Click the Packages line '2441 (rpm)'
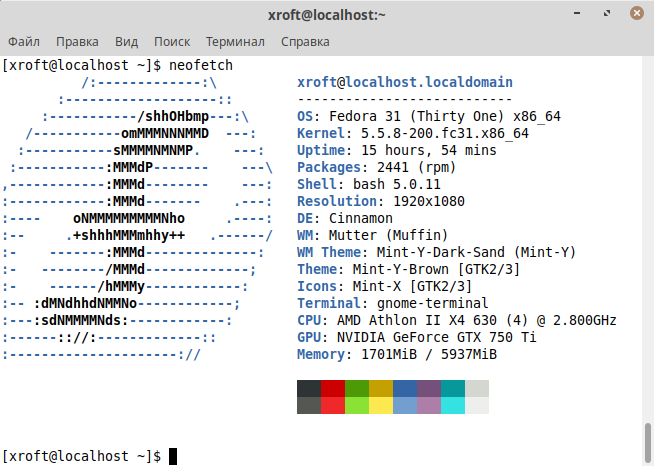The image size is (654, 466). pyautogui.click(x=416, y=167)
